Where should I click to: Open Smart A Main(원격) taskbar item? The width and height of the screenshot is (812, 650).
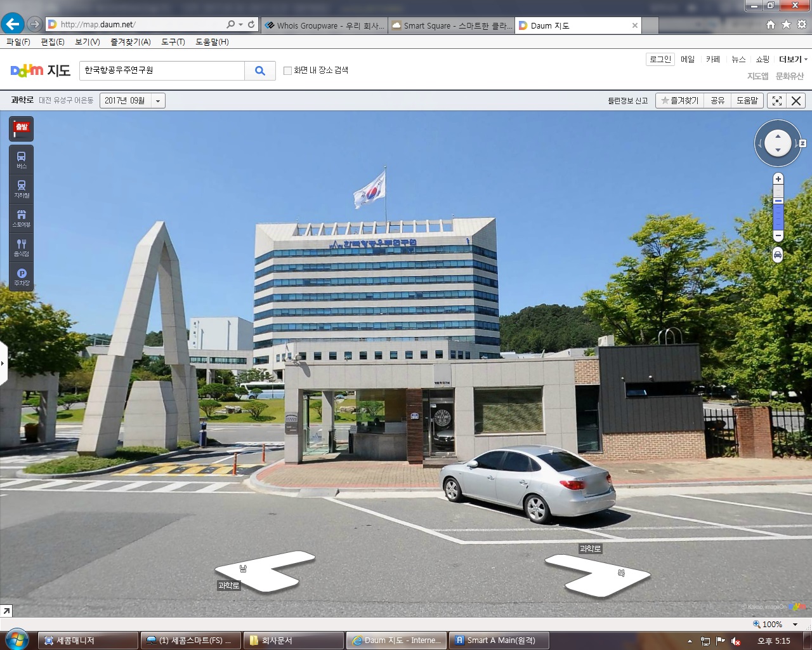499,640
